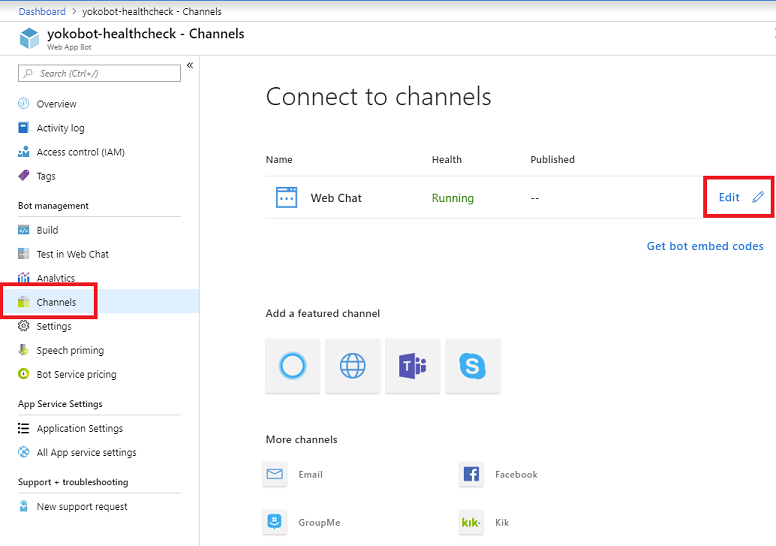Click the Overview sidebar icon

tap(23, 103)
